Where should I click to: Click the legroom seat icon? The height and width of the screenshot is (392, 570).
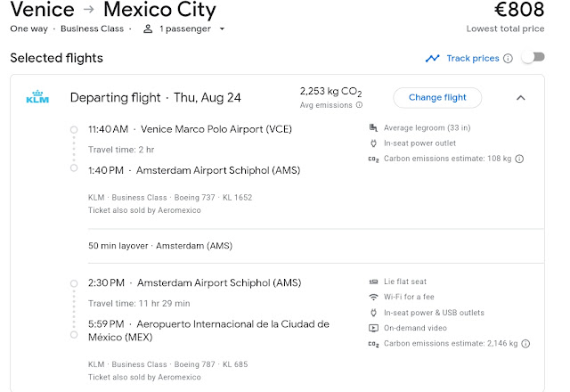click(x=373, y=127)
